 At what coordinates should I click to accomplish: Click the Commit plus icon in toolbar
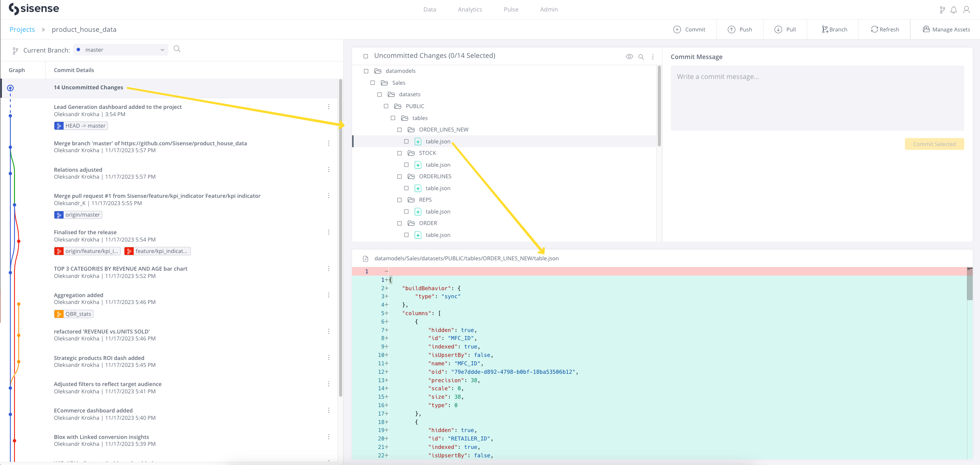coord(677,30)
